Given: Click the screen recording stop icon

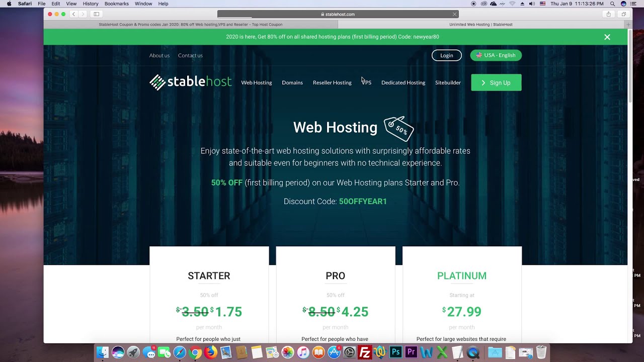Looking at the screenshot, I should (x=473, y=4).
